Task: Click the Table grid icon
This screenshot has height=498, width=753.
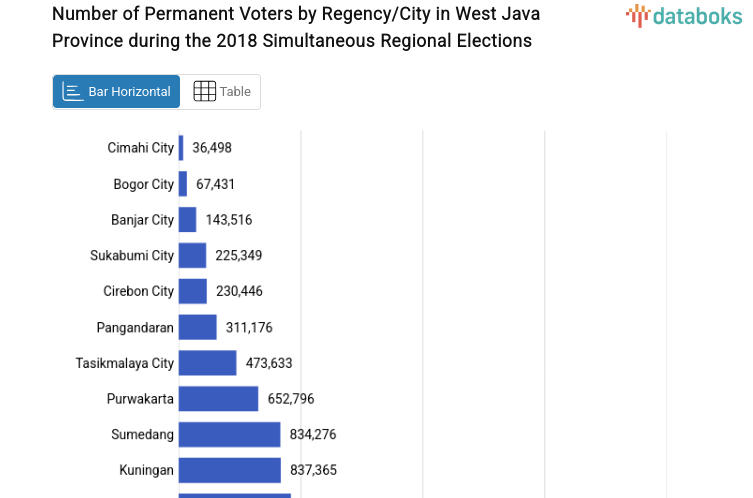Action: tap(204, 91)
